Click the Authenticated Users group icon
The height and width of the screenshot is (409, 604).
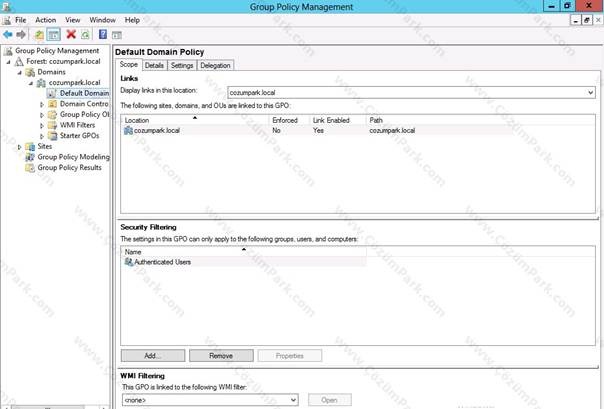pyautogui.click(x=129, y=262)
